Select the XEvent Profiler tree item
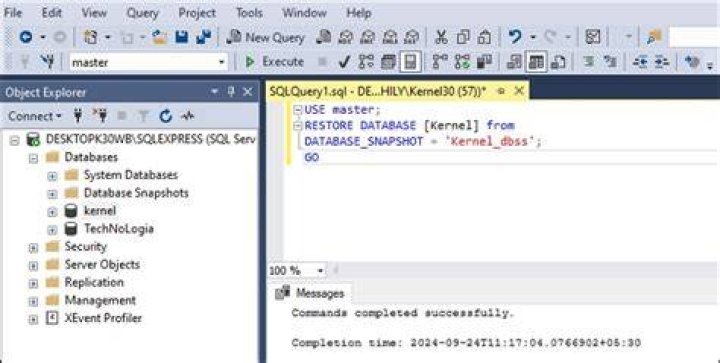This screenshot has height=363, width=720. [x=103, y=318]
